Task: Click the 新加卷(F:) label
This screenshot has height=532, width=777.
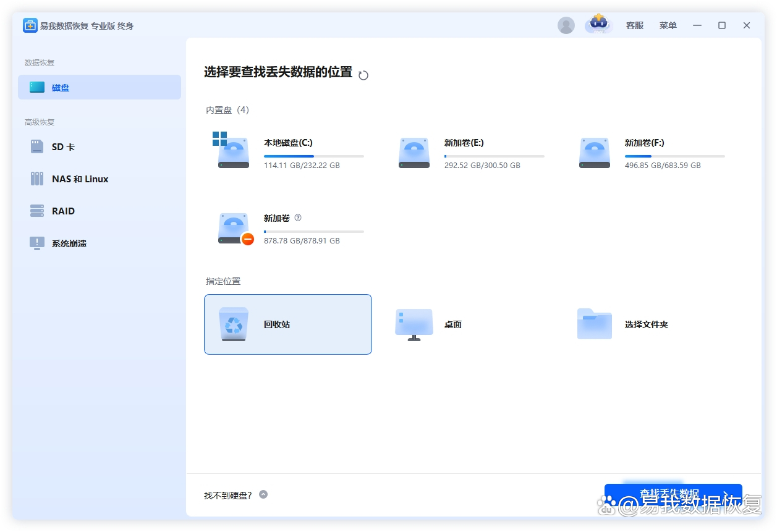Action: [644, 143]
